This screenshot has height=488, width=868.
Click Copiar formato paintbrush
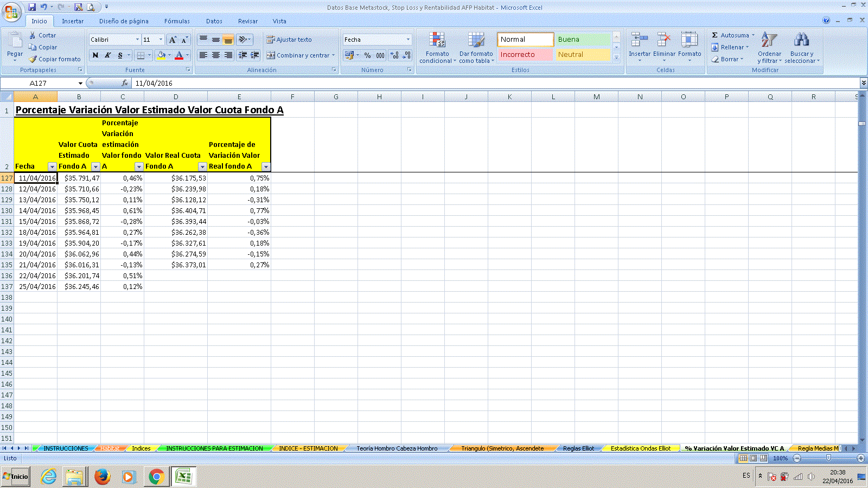tap(55, 59)
